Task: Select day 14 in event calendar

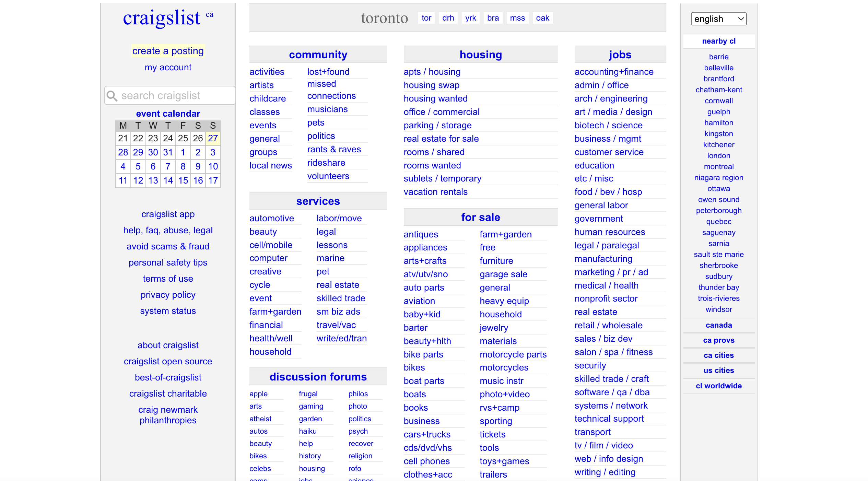Action: [168, 180]
